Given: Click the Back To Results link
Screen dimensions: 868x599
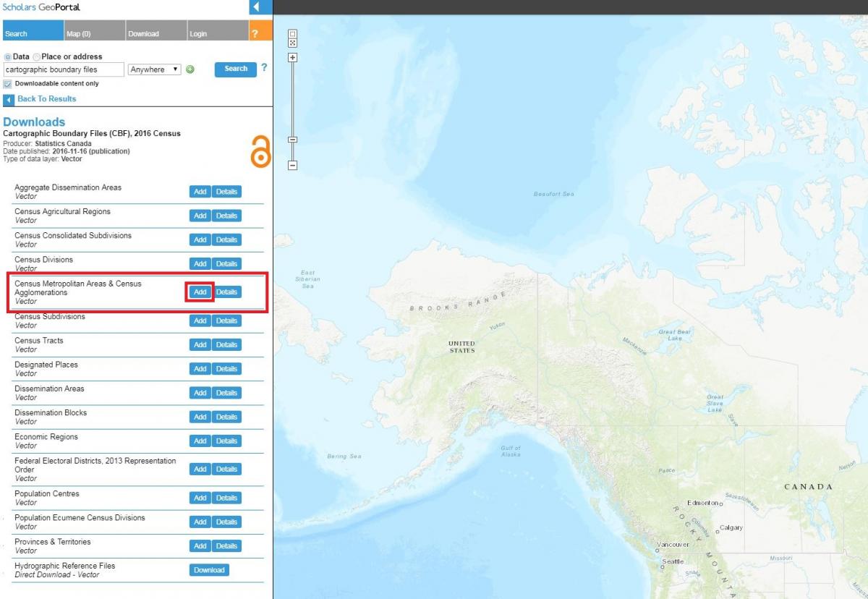Looking at the screenshot, I should point(46,99).
